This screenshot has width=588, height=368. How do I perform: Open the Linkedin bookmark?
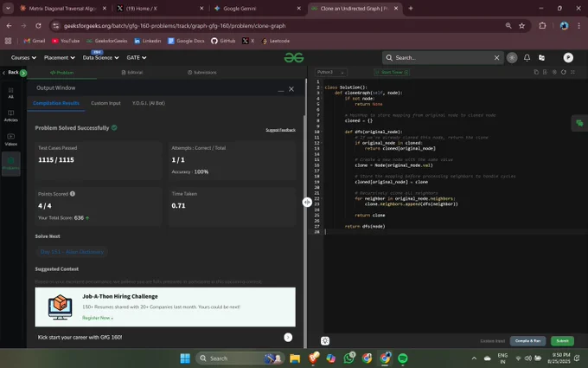(147, 41)
